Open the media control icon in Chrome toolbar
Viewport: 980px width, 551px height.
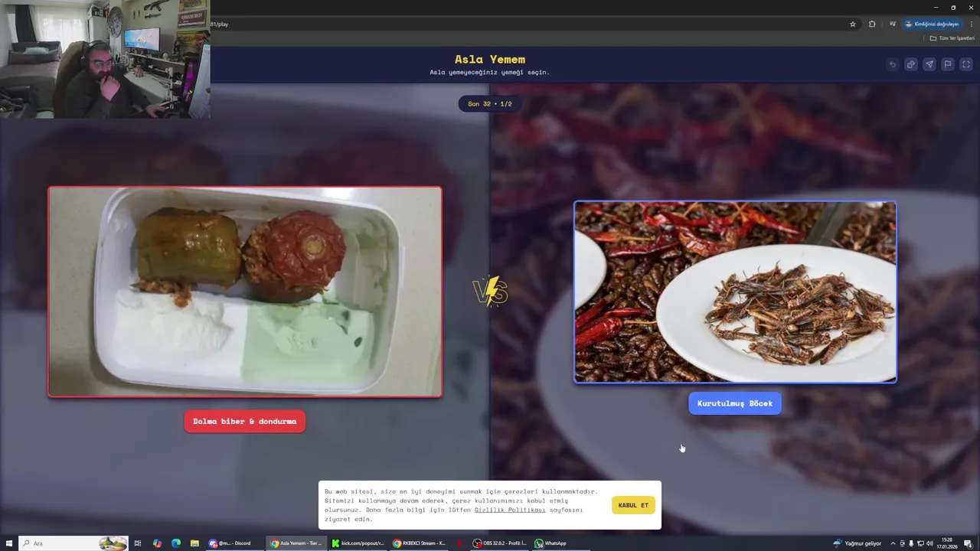click(x=892, y=24)
